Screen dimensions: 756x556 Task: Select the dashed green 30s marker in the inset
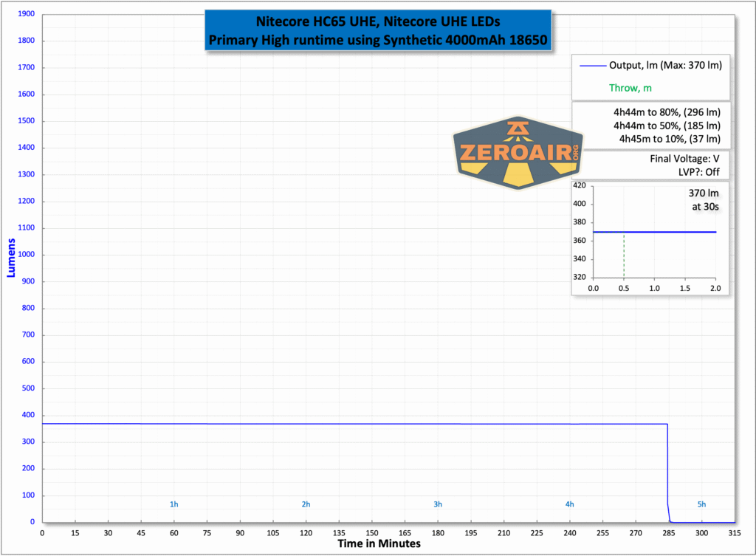[x=624, y=255]
